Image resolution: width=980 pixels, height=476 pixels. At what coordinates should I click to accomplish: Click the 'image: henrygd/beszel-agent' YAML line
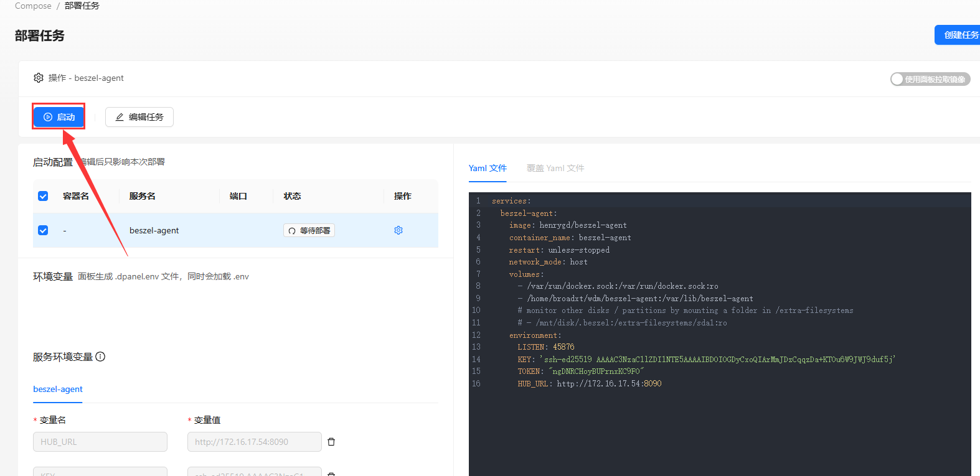(568, 225)
